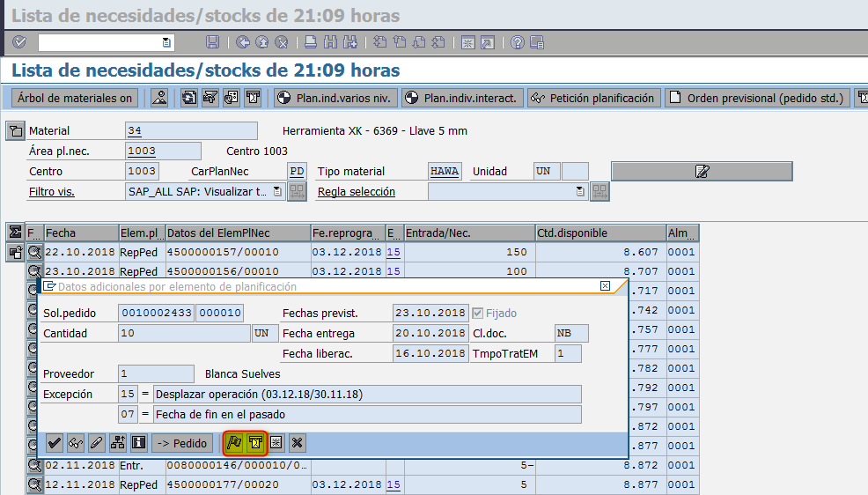The width and height of the screenshot is (868, 495).
Task: Click the glasses display-element icon in popup
Action: coord(75,443)
